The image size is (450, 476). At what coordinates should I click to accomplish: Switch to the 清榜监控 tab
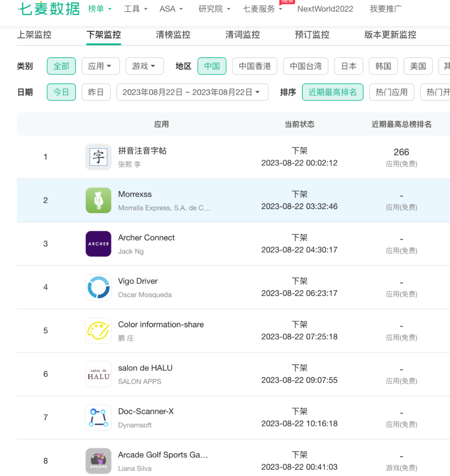point(173,35)
